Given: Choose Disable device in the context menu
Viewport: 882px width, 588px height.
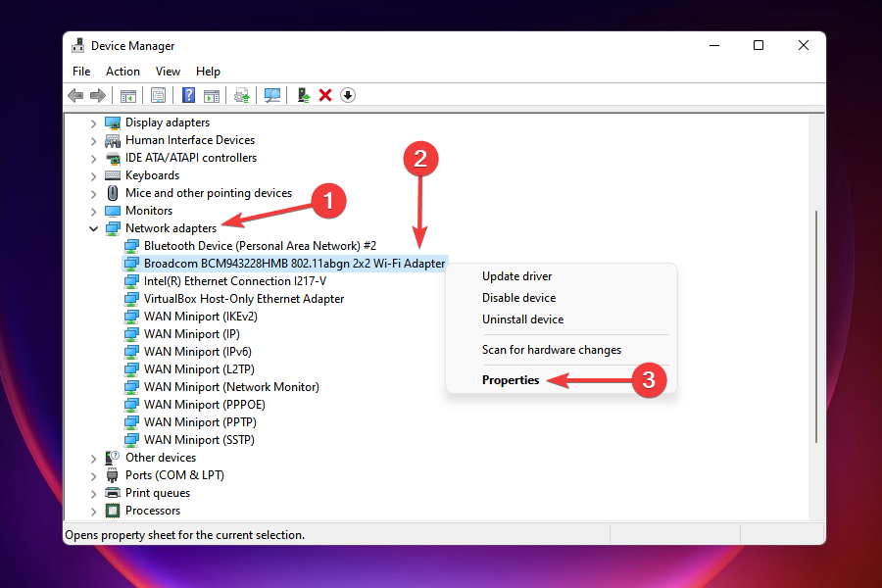Looking at the screenshot, I should coord(516,297).
